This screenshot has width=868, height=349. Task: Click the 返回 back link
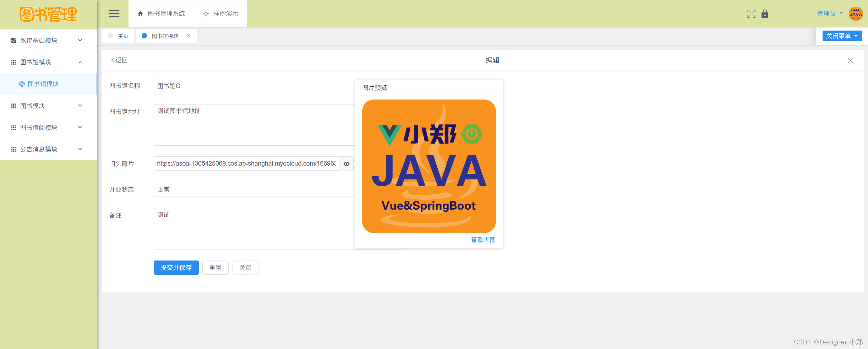pos(119,60)
